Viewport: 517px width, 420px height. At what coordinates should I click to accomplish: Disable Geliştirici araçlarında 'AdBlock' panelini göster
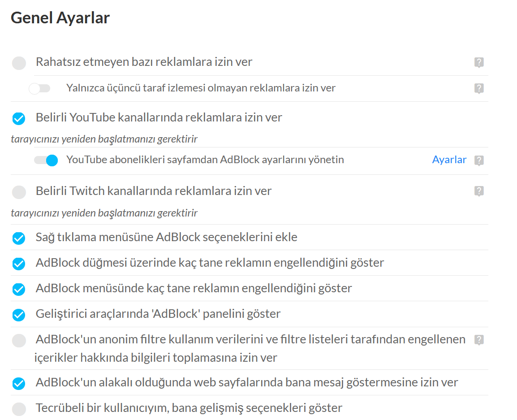point(19,315)
